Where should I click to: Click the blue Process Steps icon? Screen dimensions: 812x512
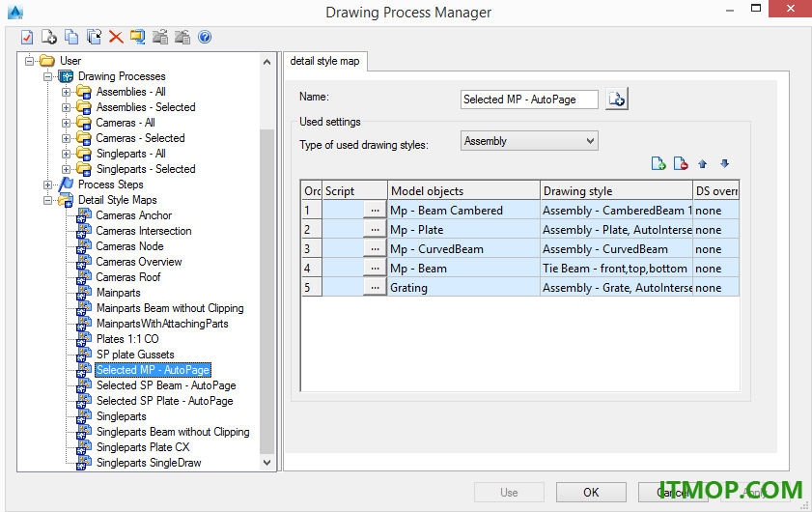pos(66,185)
